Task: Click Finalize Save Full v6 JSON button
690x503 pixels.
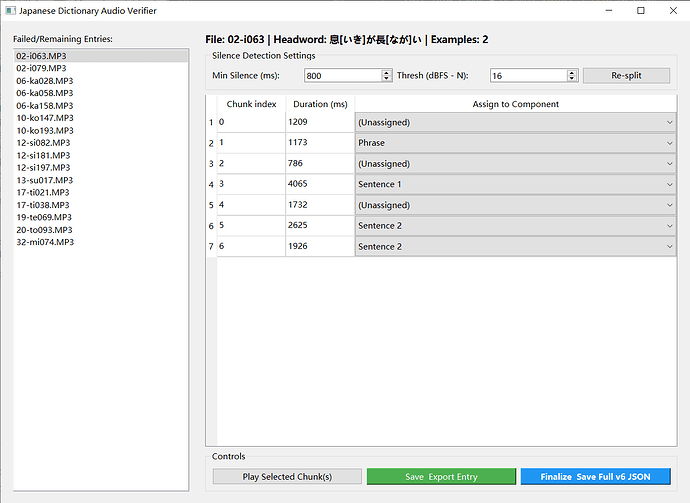Action: 595,477
